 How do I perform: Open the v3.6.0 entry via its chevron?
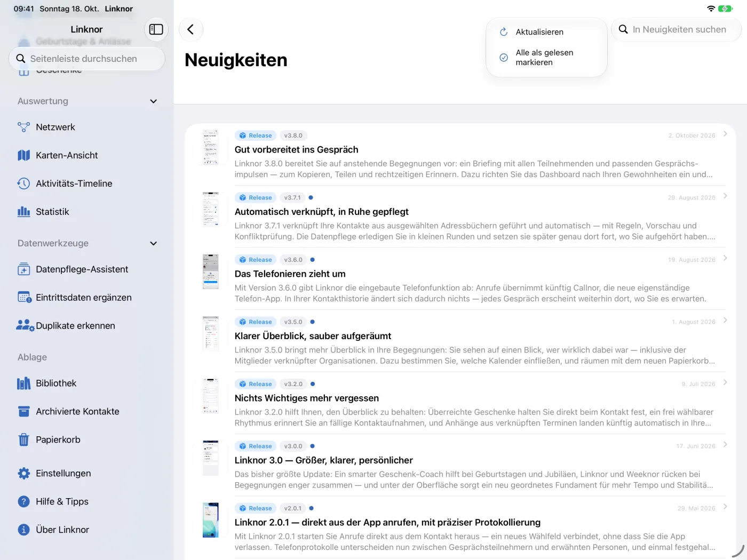pos(725,258)
